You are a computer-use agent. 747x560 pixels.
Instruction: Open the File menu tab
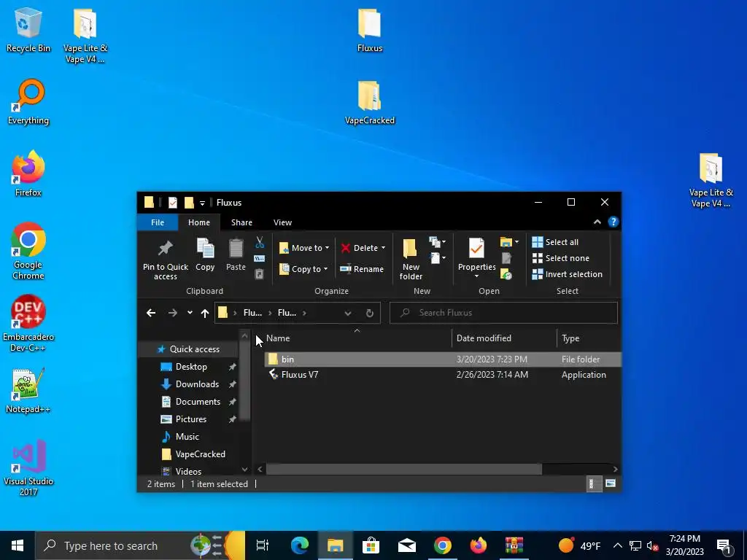158,222
